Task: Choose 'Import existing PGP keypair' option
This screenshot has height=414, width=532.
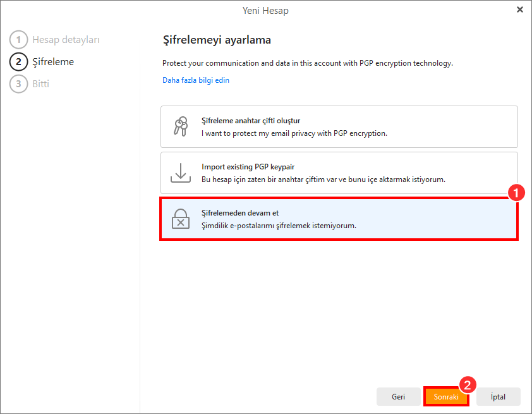Action: [339, 173]
